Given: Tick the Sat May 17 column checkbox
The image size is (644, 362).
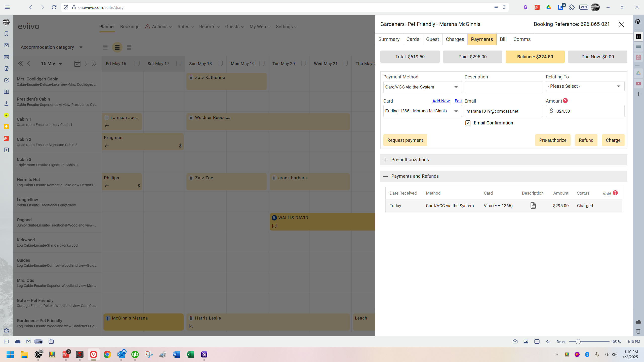Looking at the screenshot, I should pyautogui.click(x=179, y=63).
